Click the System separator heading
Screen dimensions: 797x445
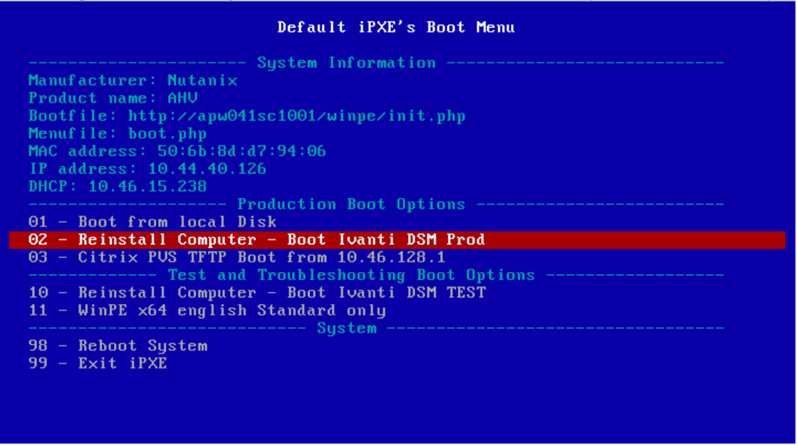pyautogui.click(x=347, y=329)
